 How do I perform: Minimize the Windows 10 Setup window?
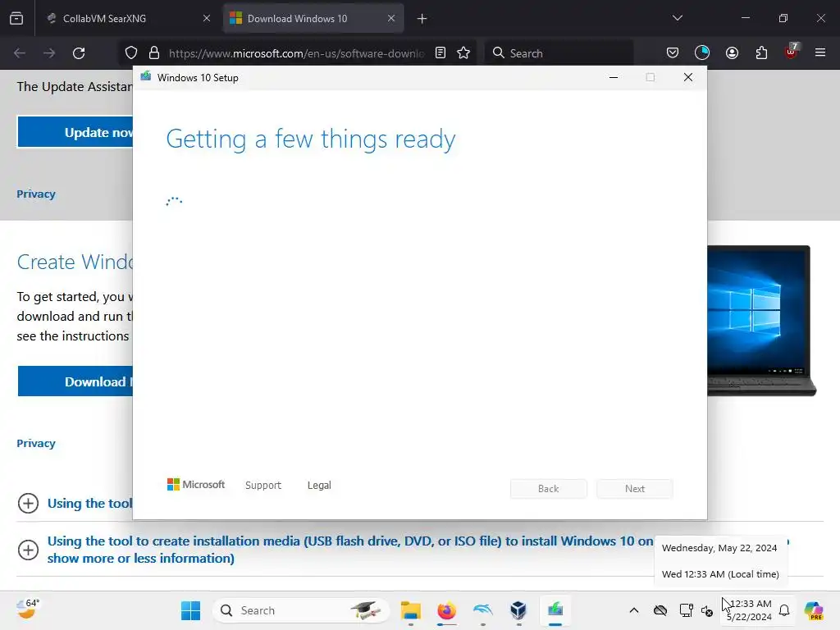(614, 78)
